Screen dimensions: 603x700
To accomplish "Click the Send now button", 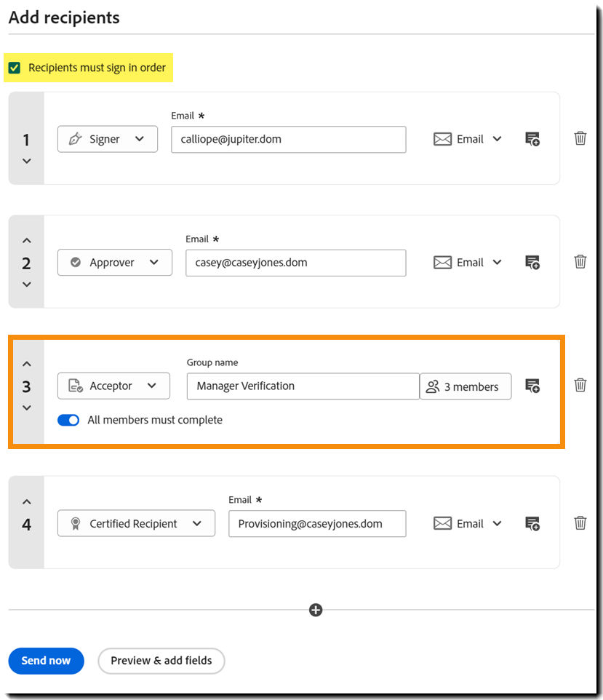I will [46, 661].
